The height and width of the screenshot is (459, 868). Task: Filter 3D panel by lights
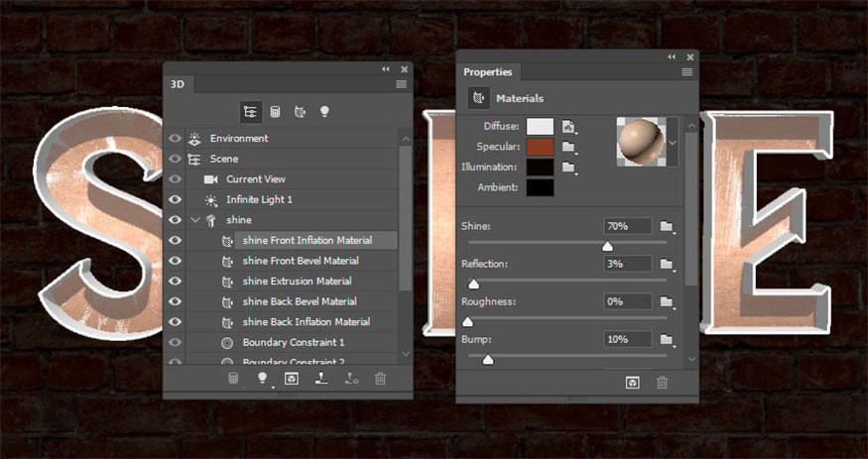pos(322,112)
